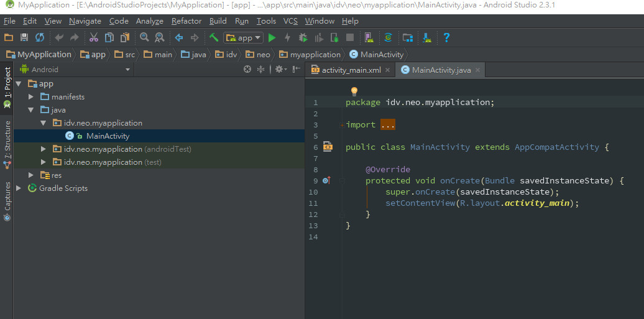Click the Help question mark icon

click(x=446, y=38)
